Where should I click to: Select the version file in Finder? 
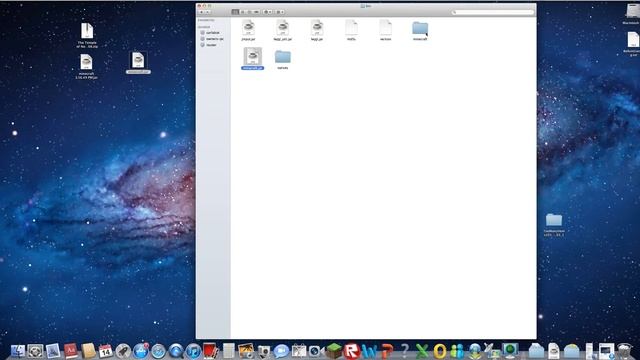pyautogui.click(x=385, y=31)
